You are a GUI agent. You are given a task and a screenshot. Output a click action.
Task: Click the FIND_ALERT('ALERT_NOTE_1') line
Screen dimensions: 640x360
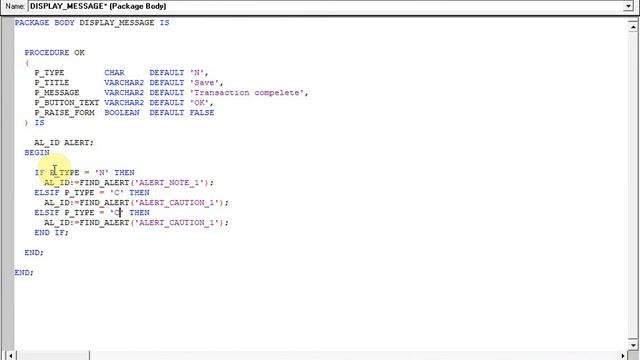pyautogui.click(x=129, y=182)
